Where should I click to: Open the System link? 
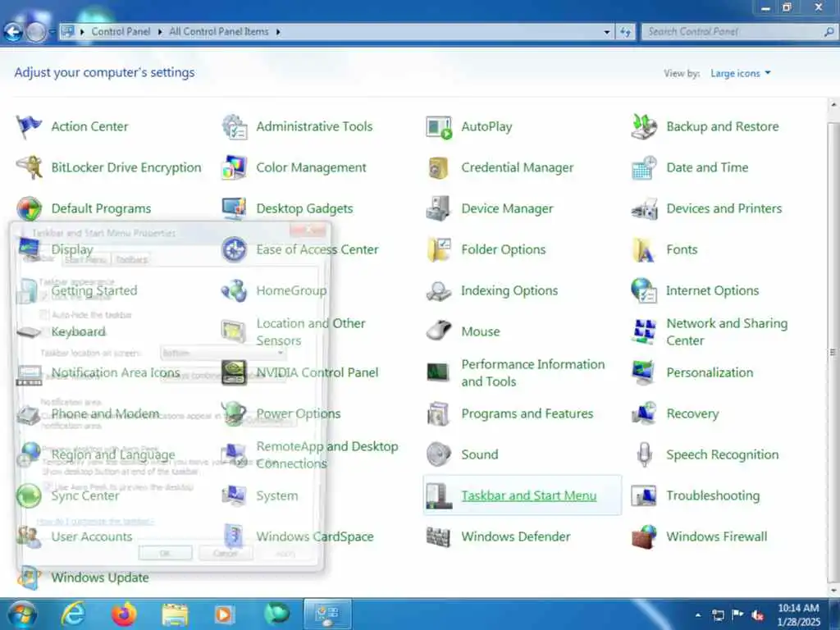click(277, 495)
